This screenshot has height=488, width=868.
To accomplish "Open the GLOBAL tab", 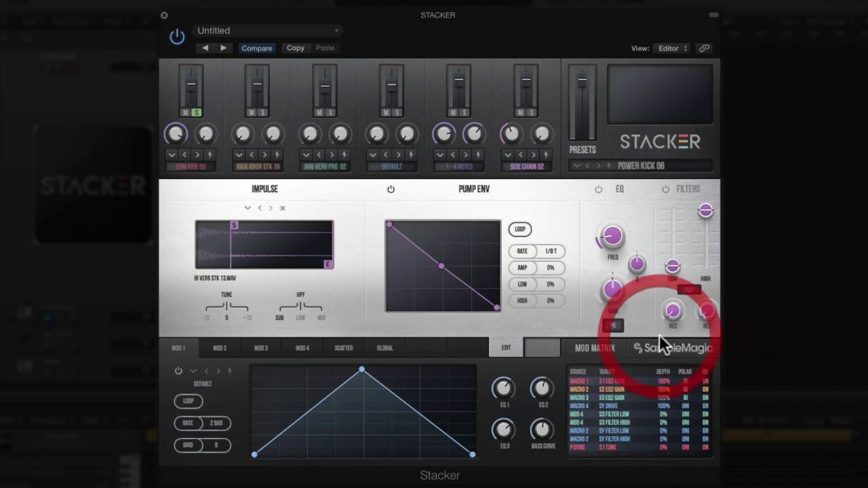I will [385, 348].
